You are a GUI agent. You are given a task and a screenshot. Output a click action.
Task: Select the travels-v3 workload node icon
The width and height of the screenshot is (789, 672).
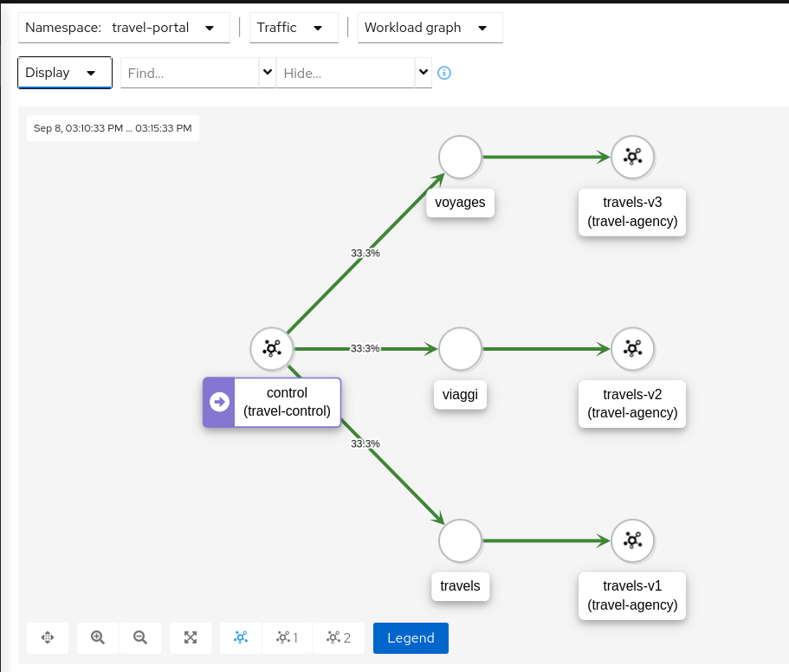click(632, 157)
